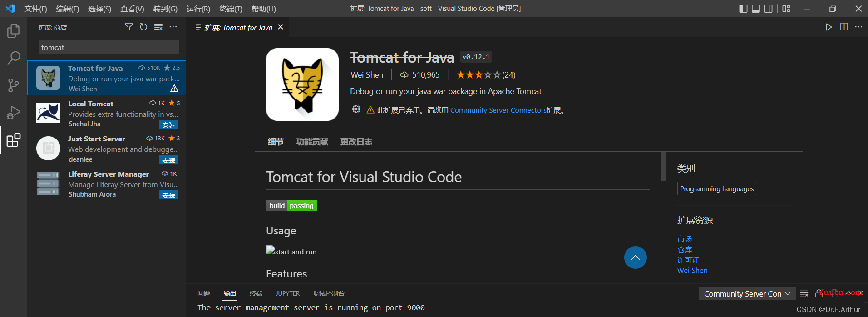Select Local Tomcat extension icon
Screen dimensions: 868x317
pos(48,113)
